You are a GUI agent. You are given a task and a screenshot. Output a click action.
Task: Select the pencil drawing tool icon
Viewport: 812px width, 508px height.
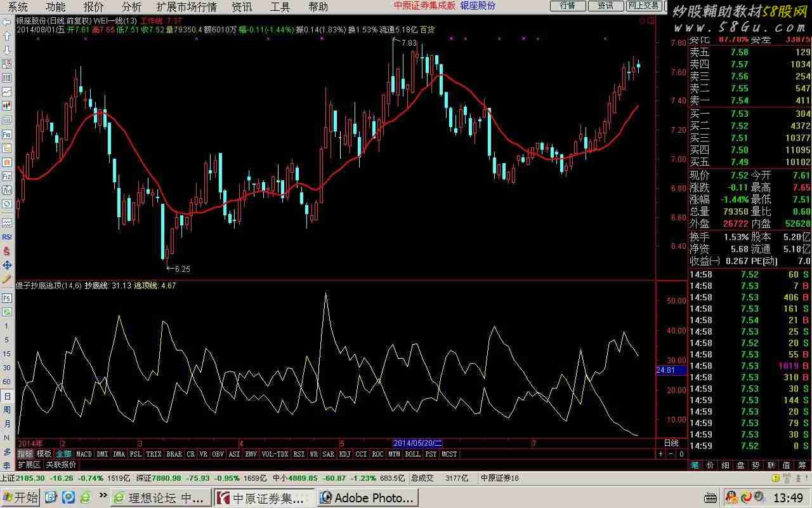(7, 279)
